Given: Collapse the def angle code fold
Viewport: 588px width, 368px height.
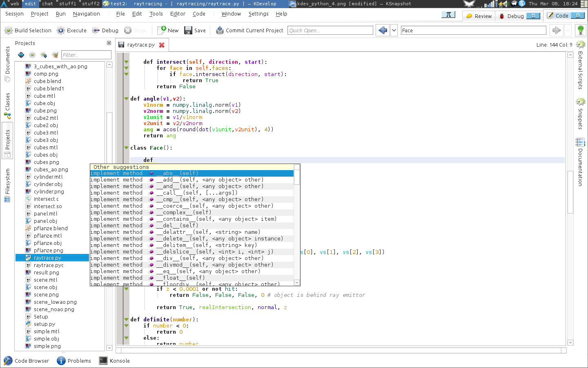Looking at the screenshot, I should 127,99.
